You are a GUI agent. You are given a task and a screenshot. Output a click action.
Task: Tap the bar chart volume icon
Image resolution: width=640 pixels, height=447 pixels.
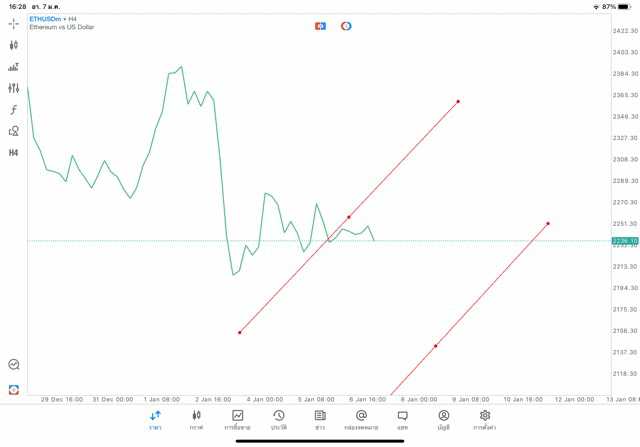(14, 67)
